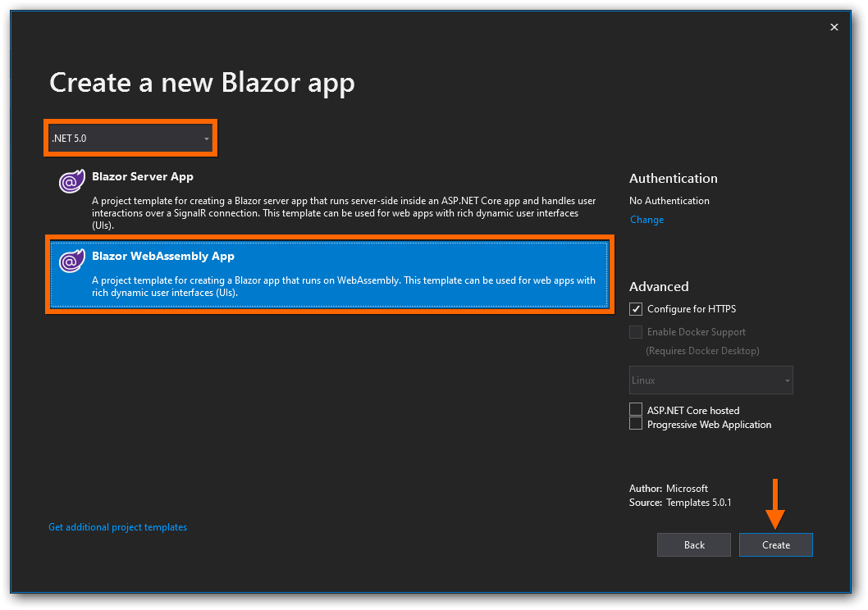The image size is (868, 610).
Task: Open the .NET 5.0 framework dropdown
Action: pyautogui.click(x=131, y=139)
